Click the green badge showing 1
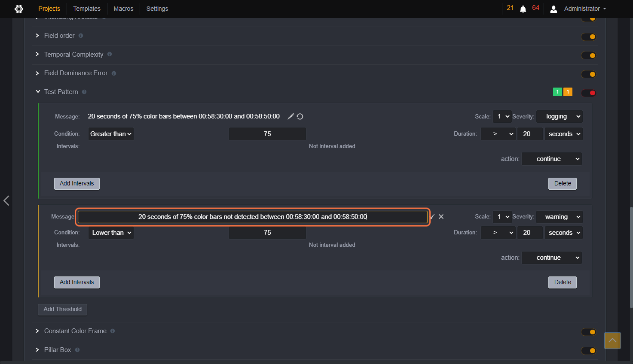The width and height of the screenshot is (633, 364). click(x=557, y=92)
